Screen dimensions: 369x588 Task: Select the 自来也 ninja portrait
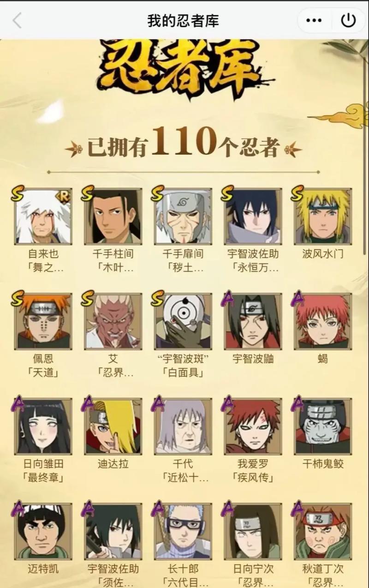coord(43,216)
